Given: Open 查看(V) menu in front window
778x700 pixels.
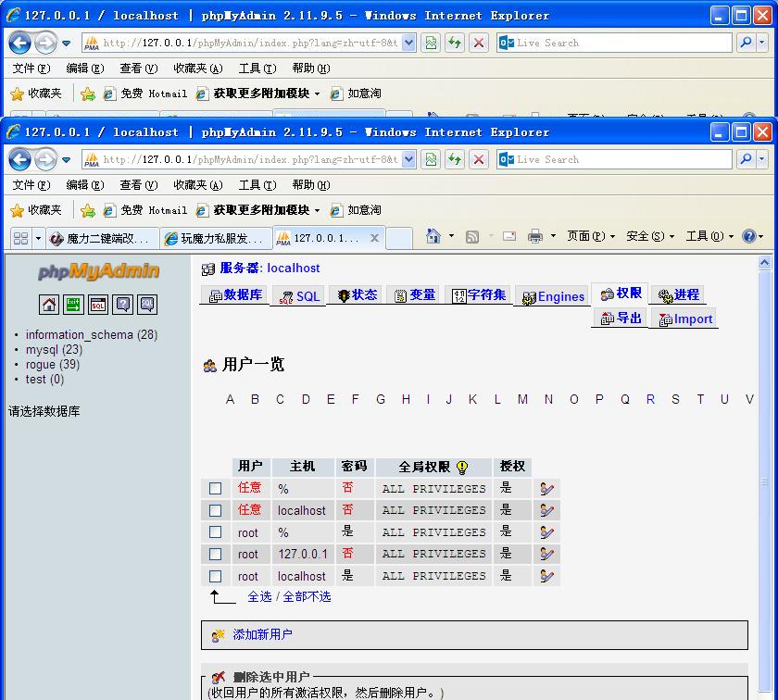Looking at the screenshot, I should (138, 185).
